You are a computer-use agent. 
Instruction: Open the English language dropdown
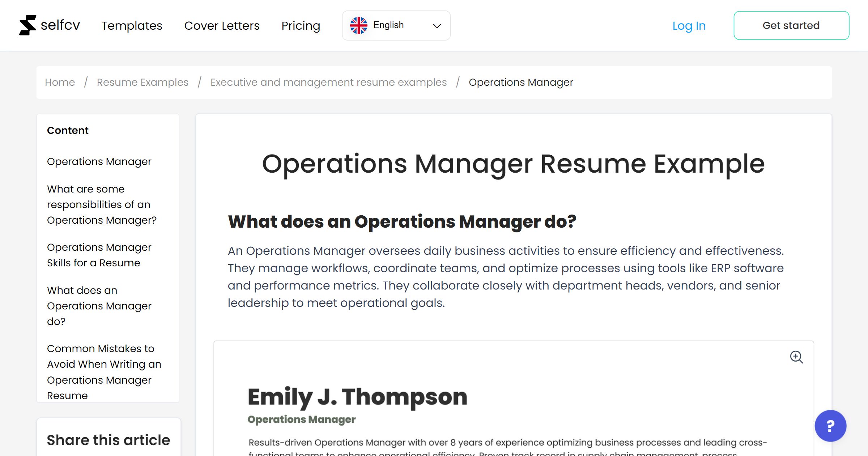point(396,25)
